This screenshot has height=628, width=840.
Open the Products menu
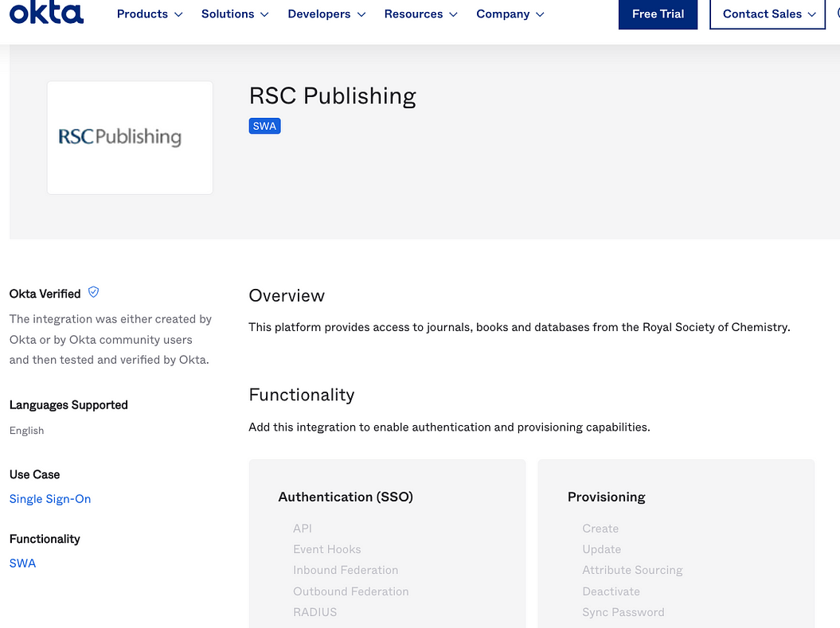click(x=150, y=14)
